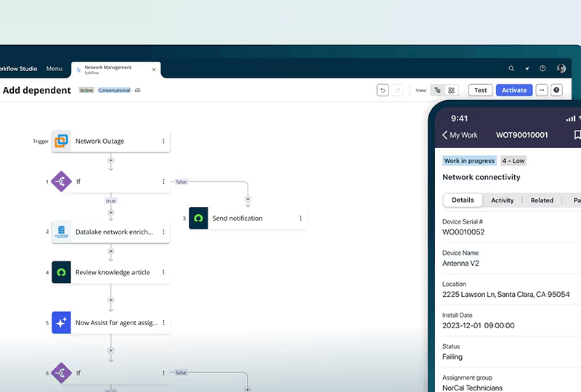Select the Review knowledge article step icon
581x392 pixels.
click(61, 272)
